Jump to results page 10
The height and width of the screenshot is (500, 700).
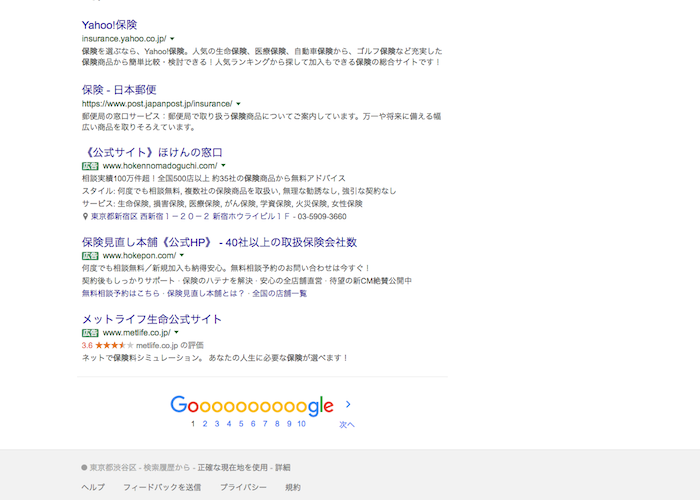tap(301, 424)
